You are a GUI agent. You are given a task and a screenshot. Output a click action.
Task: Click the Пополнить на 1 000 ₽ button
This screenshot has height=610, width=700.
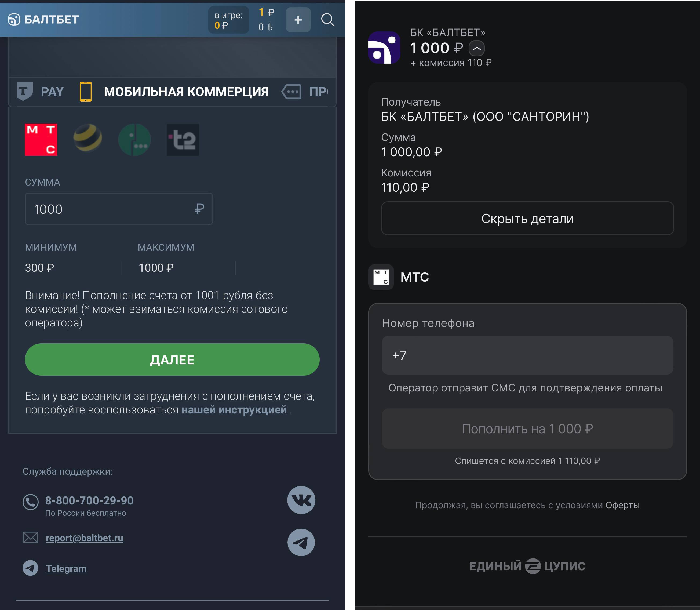pyautogui.click(x=527, y=429)
